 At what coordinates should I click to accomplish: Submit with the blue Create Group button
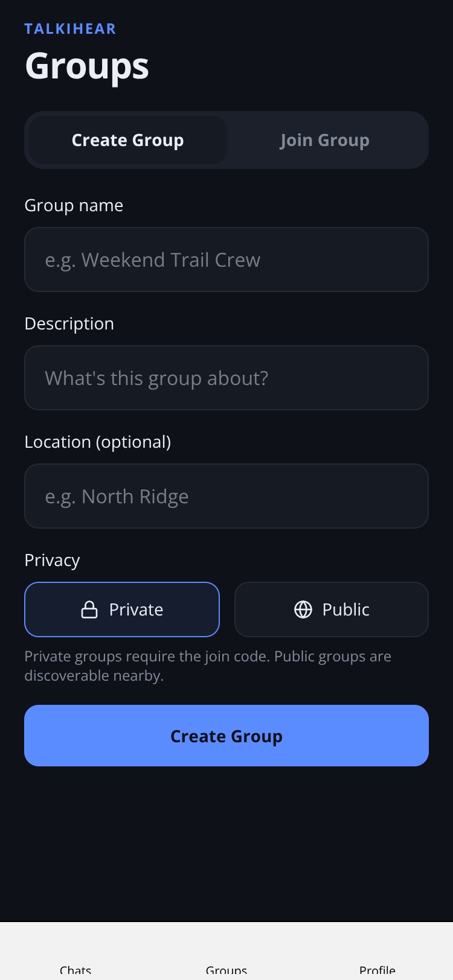226,736
